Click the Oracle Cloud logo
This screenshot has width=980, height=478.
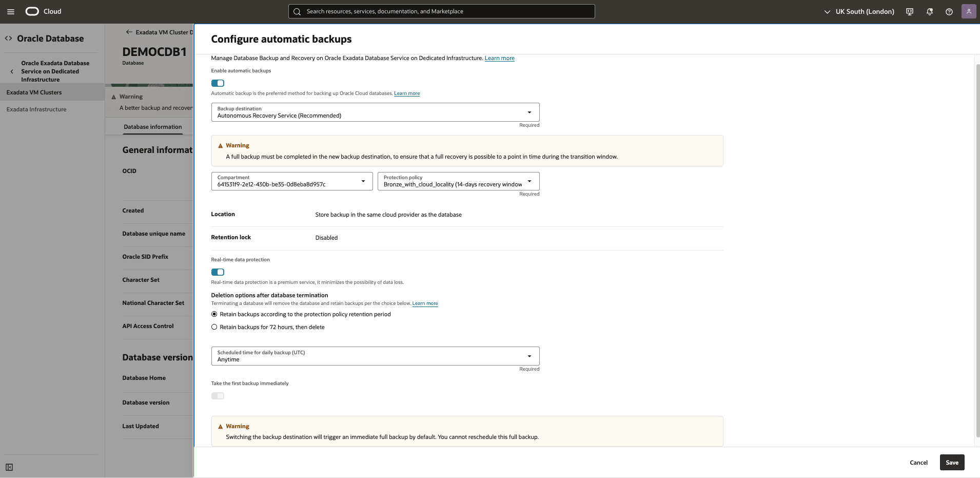31,11
